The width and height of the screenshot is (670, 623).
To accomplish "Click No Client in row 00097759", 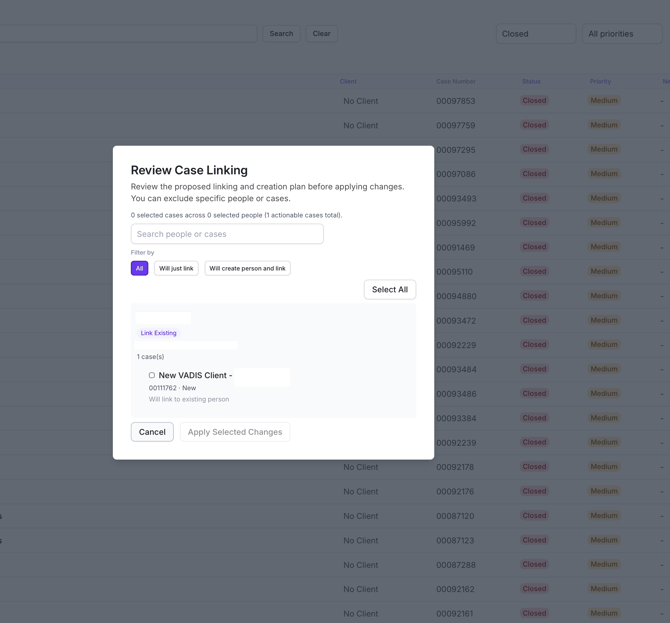I will click(361, 126).
